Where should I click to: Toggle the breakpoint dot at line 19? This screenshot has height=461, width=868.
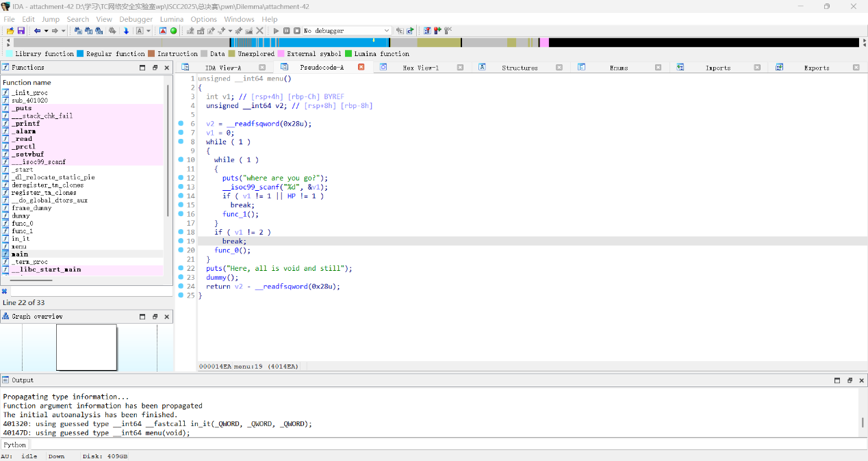(x=181, y=241)
